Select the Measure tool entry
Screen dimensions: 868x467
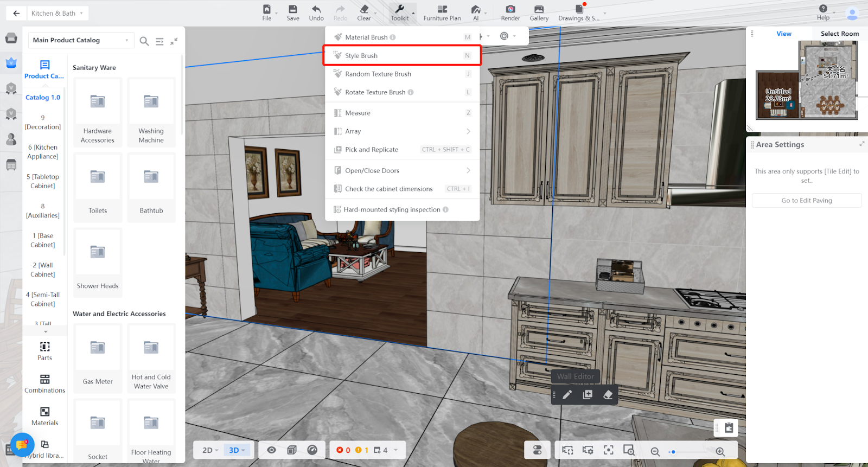click(402, 113)
